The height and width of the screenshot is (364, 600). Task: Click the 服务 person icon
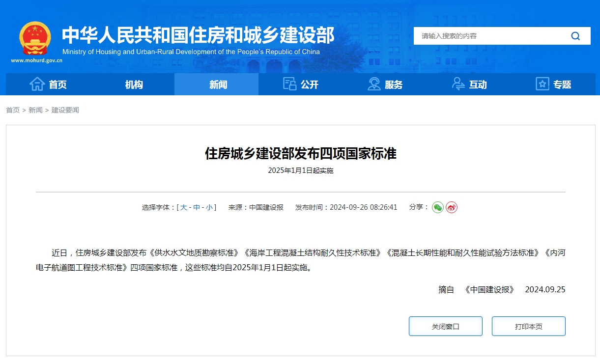tap(374, 84)
